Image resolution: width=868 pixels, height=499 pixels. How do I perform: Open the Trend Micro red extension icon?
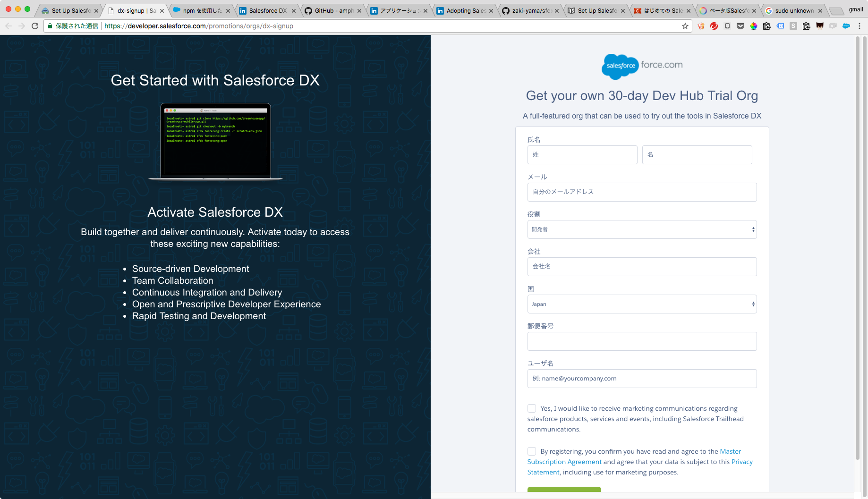click(714, 26)
